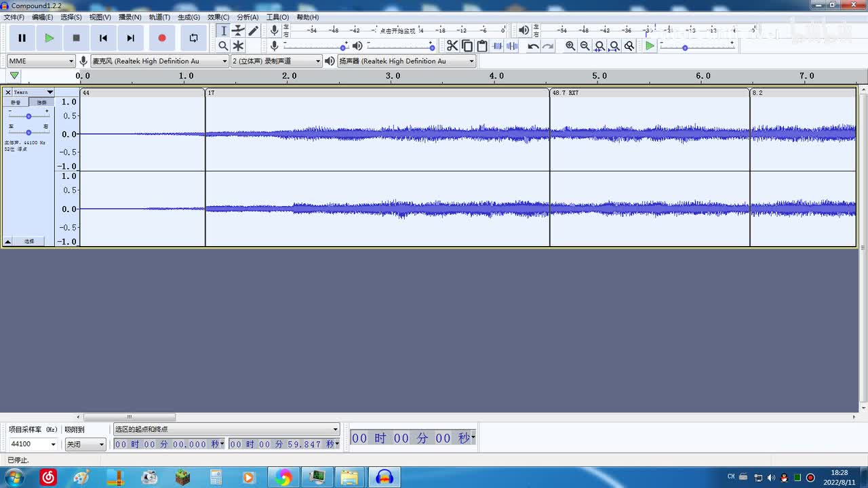
Task: Open the 选择(S) menu
Action: 71,17
